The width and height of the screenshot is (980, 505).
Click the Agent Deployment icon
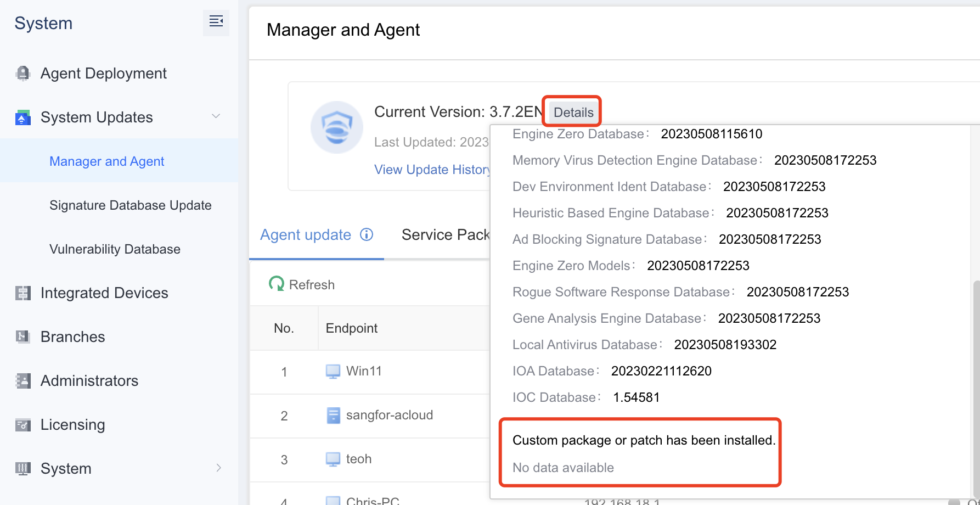[x=23, y=74]
